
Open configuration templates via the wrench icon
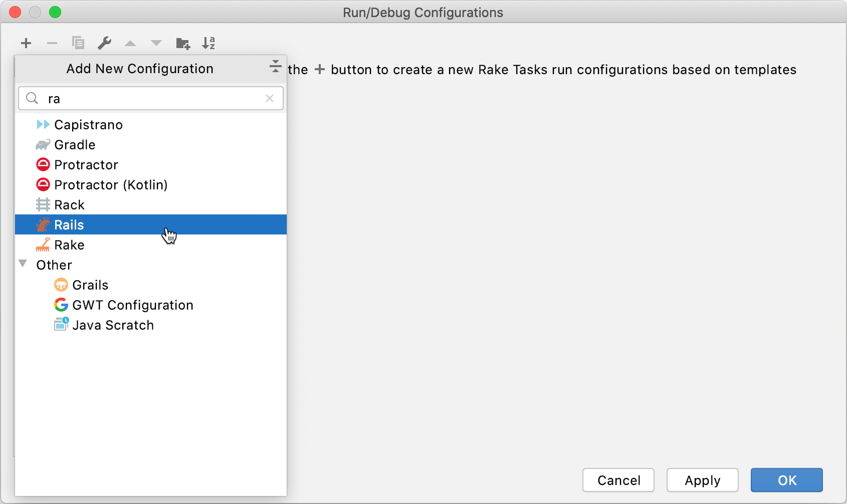point(104,43)
